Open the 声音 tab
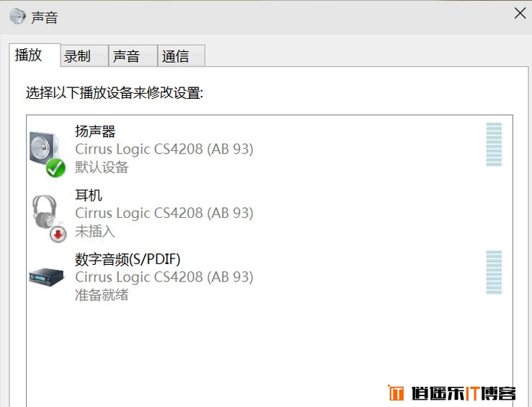Image resolution: width=532 pixels, height=407 pixels. pyautogui.click(x=133, y=56)
